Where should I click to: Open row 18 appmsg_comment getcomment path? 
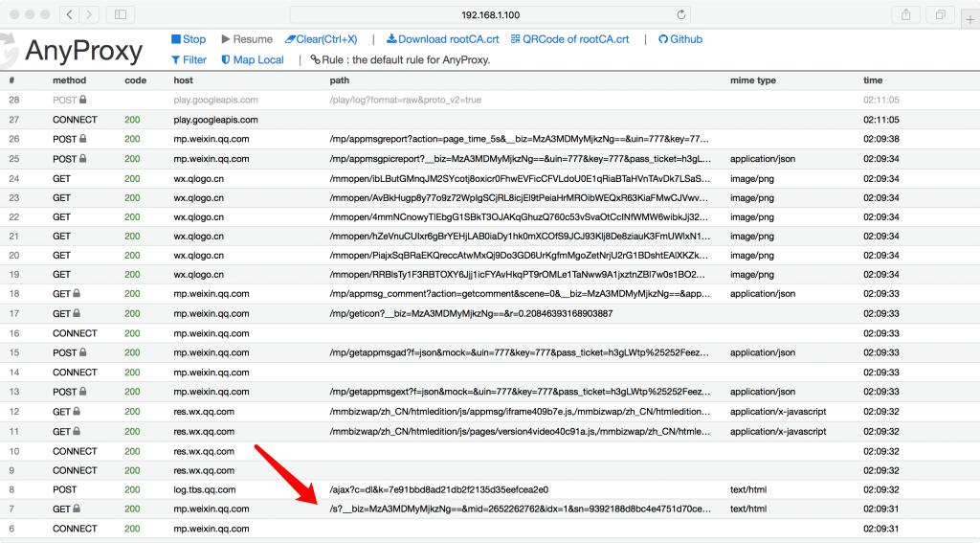click(x=520, y=293)
